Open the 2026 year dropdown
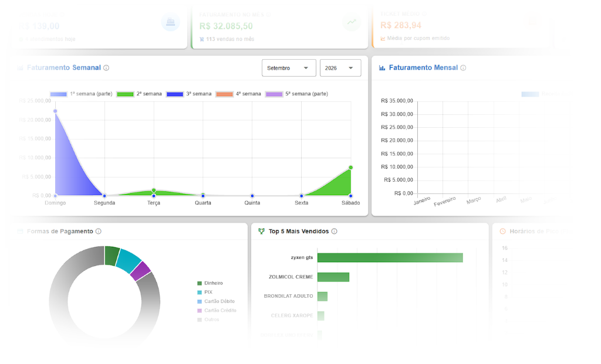This screenshot has height=364, width=601. tap(340, 68)
